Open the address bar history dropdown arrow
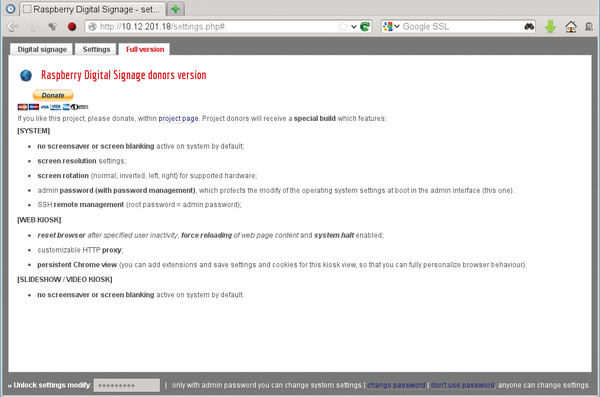The width and height of the screenshot is (600, 397). click(x=354, y=26)
